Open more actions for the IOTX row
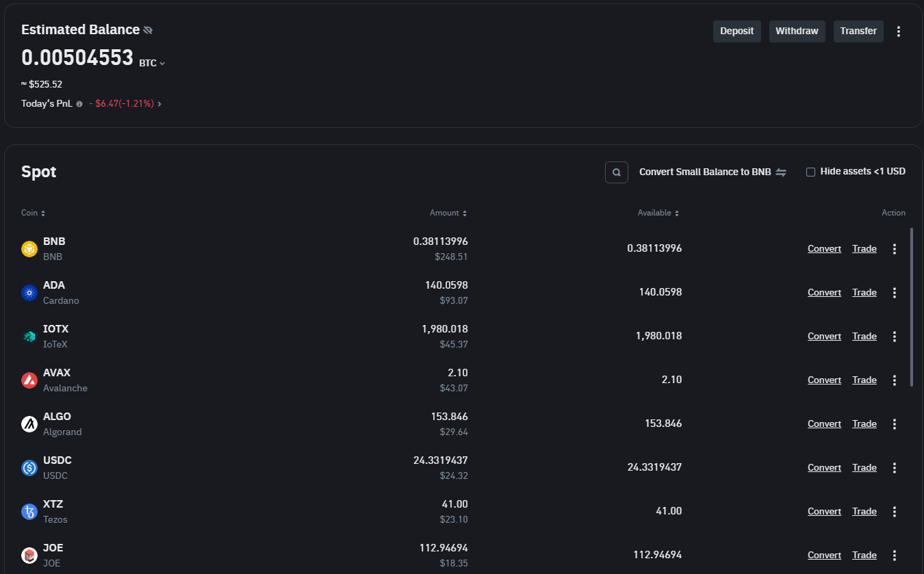924x574 pixels. [895, 337]
